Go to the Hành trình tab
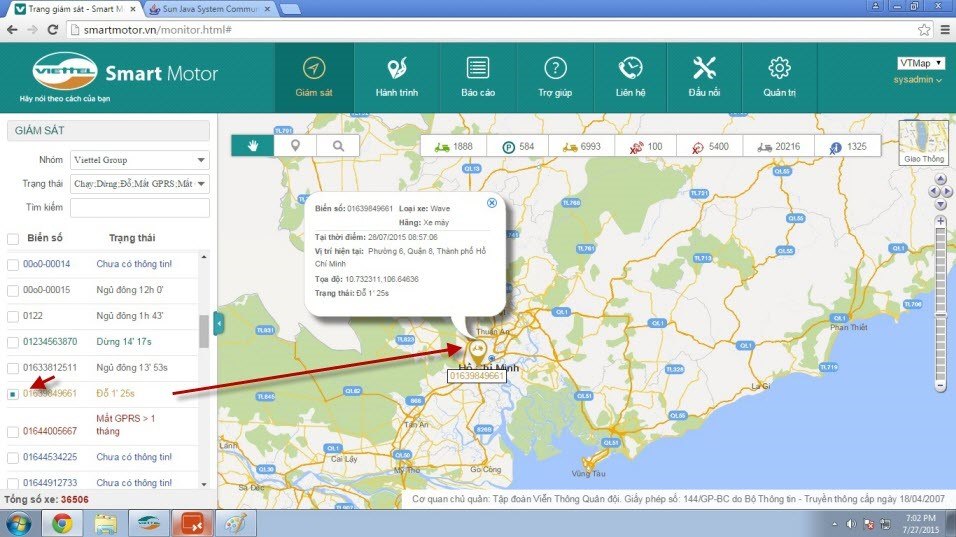 (396, 77)
